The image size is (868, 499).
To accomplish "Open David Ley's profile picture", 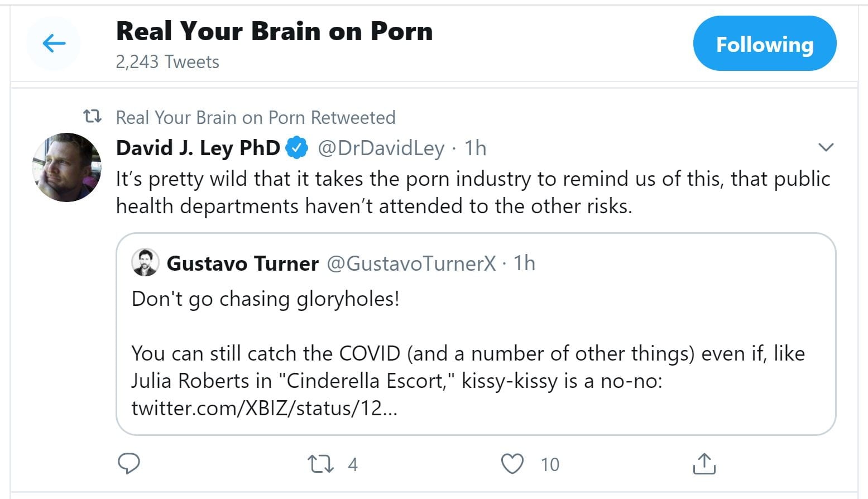I will pyautogui.click(x=67, y=167).
